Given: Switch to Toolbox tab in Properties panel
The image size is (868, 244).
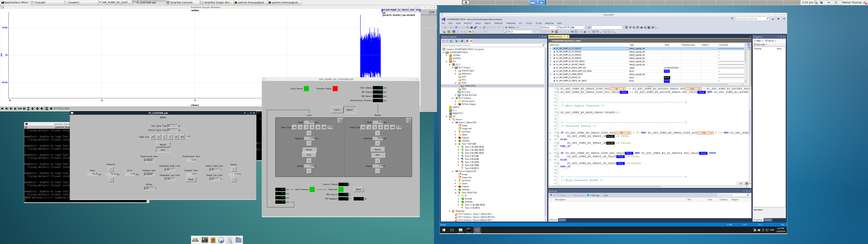Looking at the screenshot, I should point(768,220).
